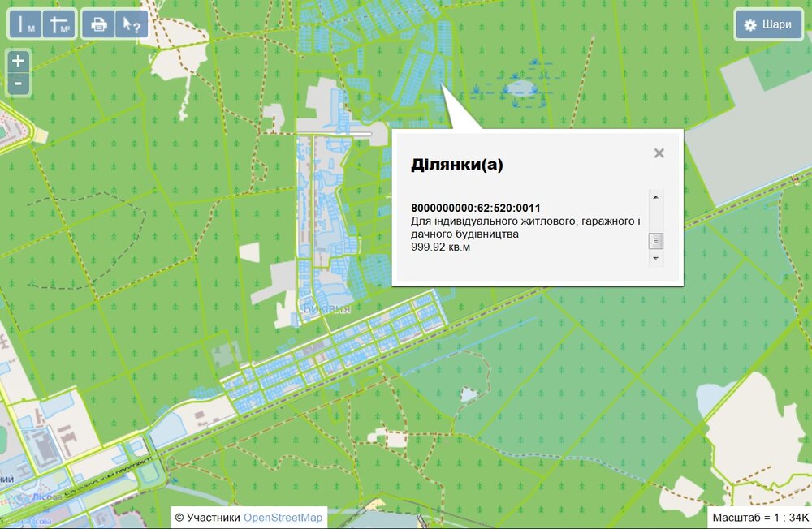Click the Биківня map label
The width and height of the screenshot is (812, 529).
point(326,309)
